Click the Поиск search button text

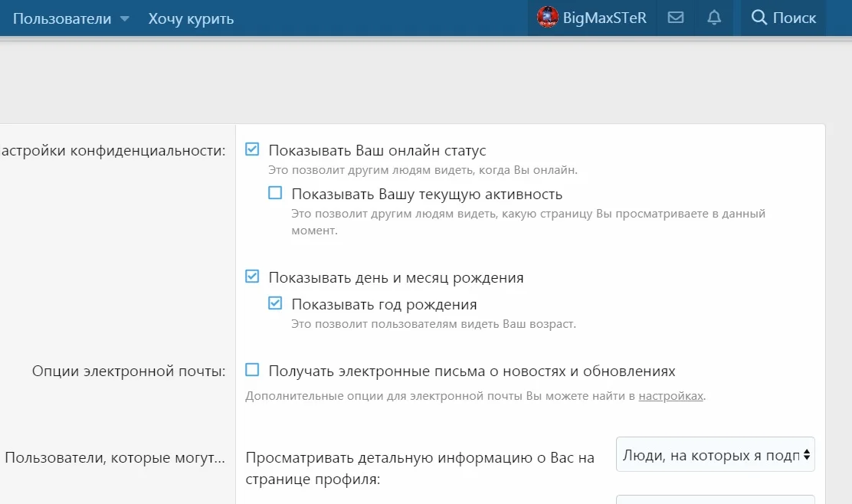point(794,18)
